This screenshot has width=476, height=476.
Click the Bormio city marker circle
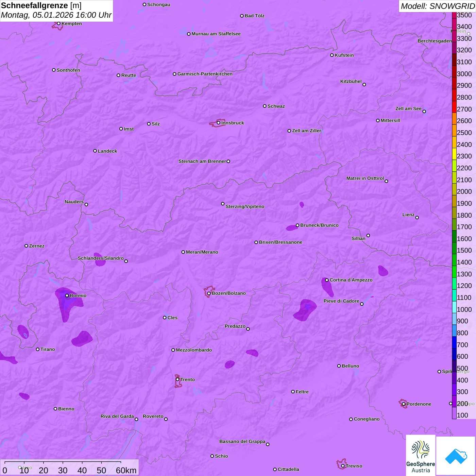[x=67, y=295]
